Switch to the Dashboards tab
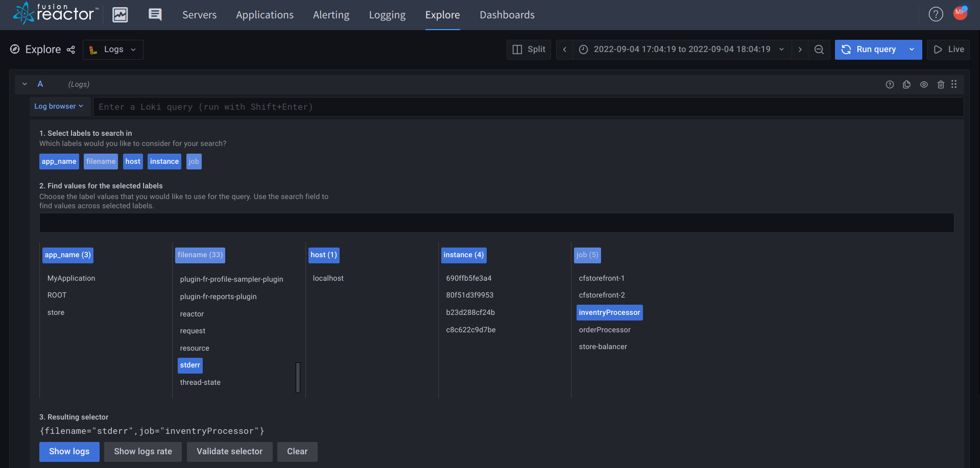 [x=507, y=15]
